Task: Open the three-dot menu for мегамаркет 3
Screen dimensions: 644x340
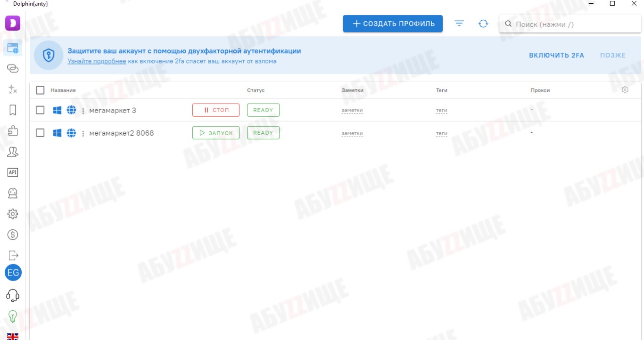Action: (x=83, y=111)
